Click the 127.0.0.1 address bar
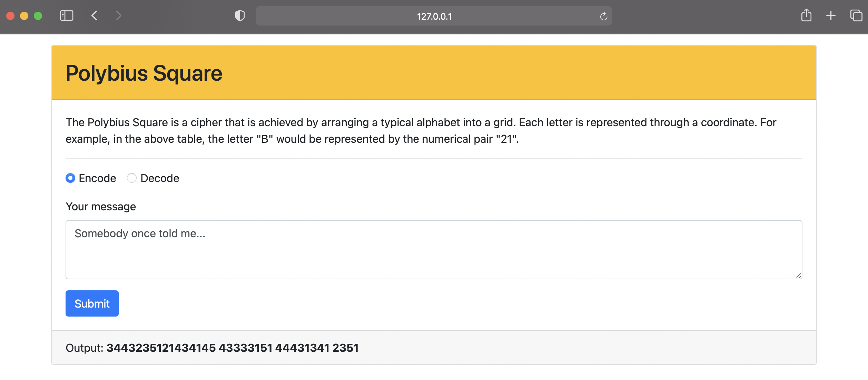The height and width of the screenshot is (380, 868). [x=434, y=16]
